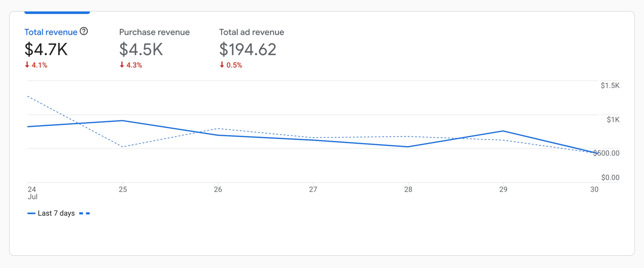
Task: Click the solid line point at day 29
Action: coord(503,131)
